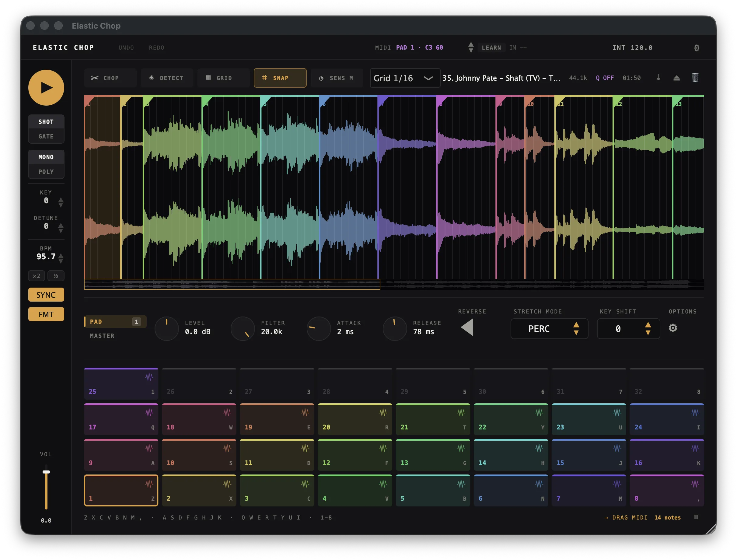Click the LEARN button
The height and width of the screenshot is (560, 737).
tap(491, 48)
